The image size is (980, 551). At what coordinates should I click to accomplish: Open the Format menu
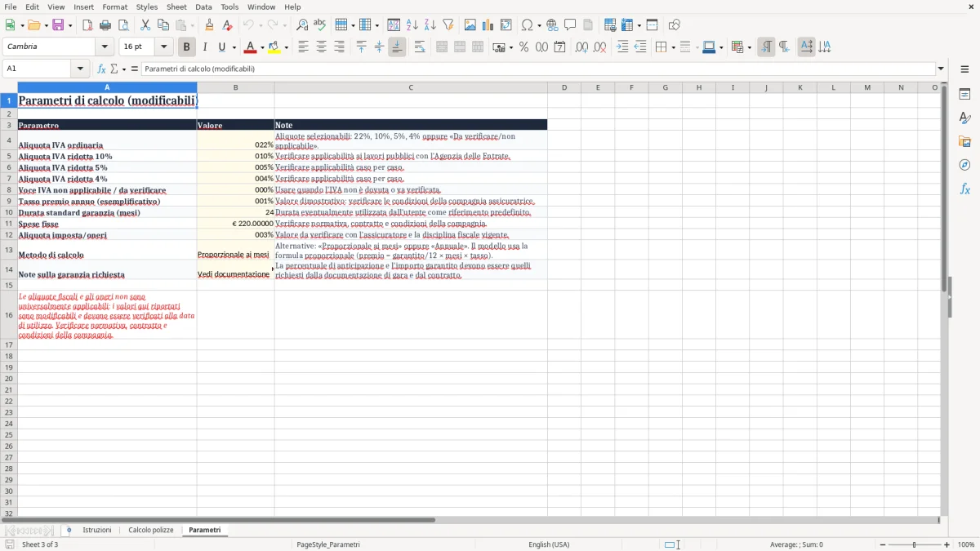114,7
